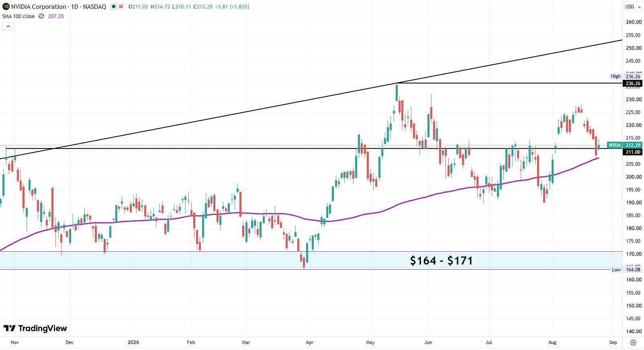
Task: Click the purple SMA indicator refresh icon
Action: pos(41,16)
